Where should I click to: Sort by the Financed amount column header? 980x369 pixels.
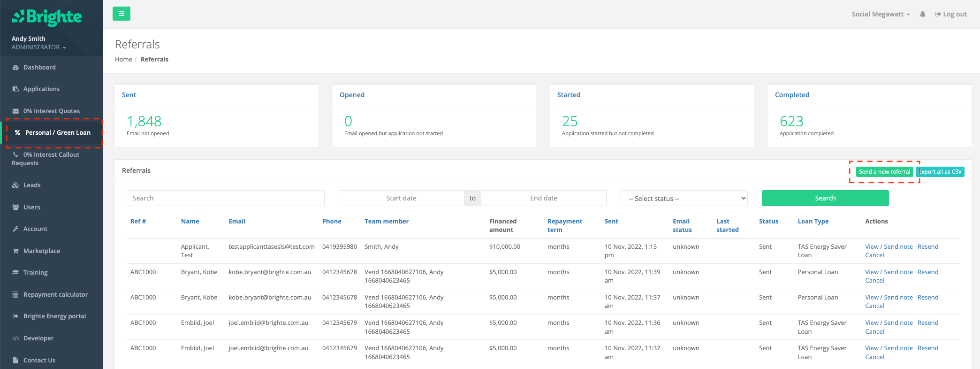point(502,225)
